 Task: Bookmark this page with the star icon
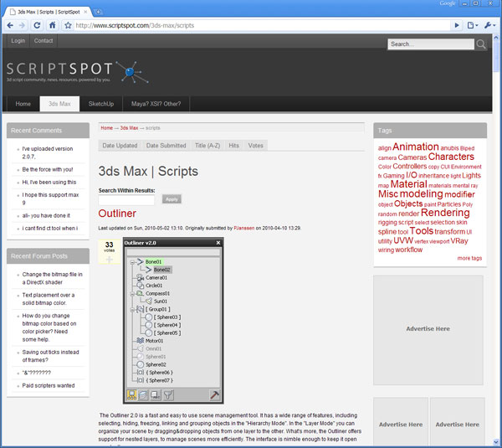click(x=68, y=25)
